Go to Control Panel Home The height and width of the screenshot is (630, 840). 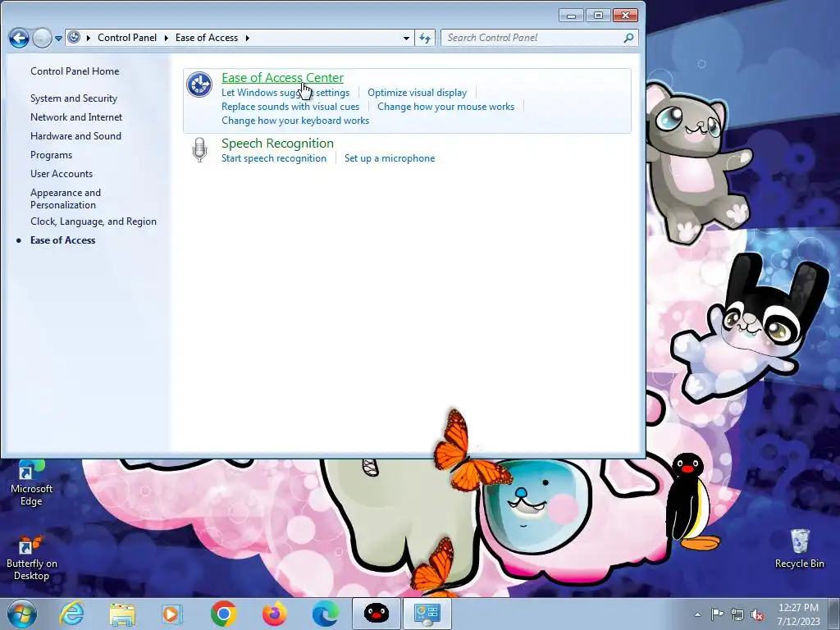75,71
